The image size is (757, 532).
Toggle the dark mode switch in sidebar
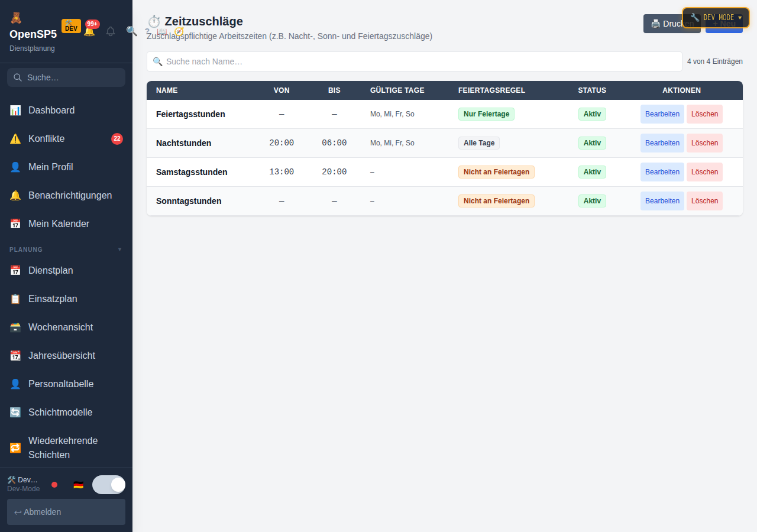pyautogui.click(x=109, y=485)
